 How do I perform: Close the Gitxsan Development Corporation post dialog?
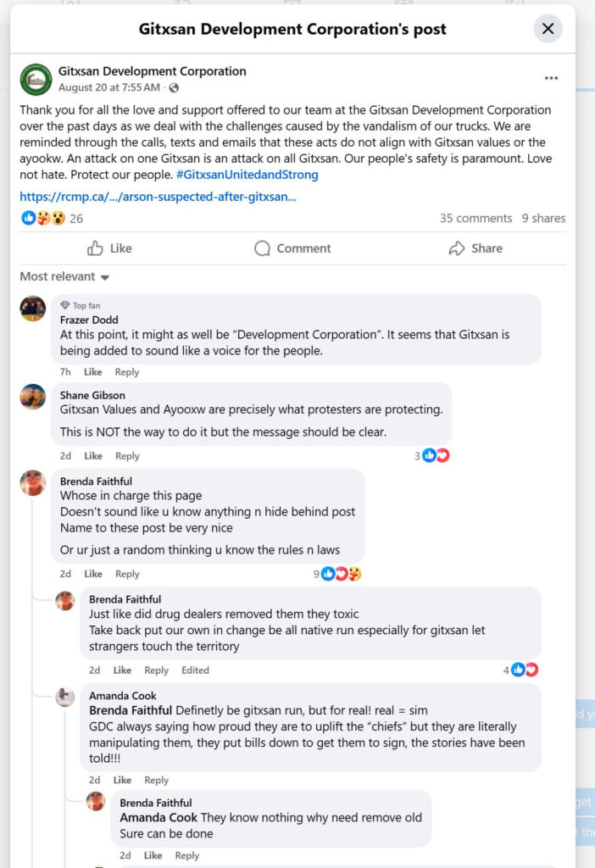pyautogui.click(x=548, y=29)
